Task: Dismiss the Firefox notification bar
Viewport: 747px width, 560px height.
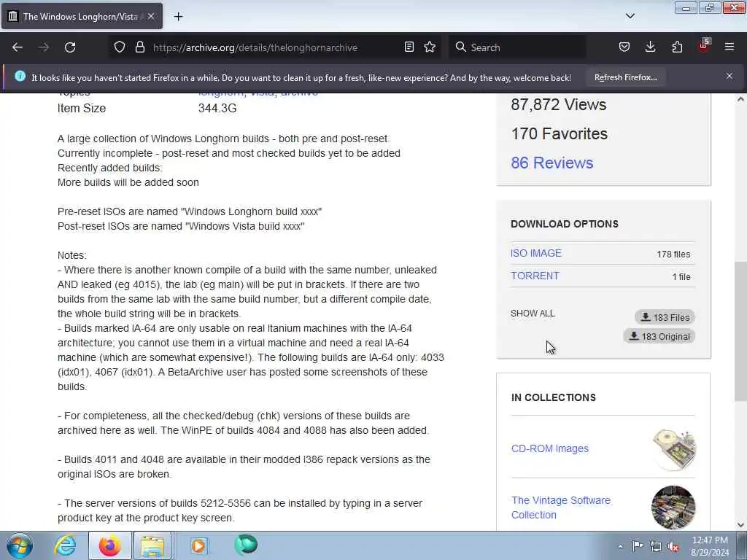Action: 729,76
